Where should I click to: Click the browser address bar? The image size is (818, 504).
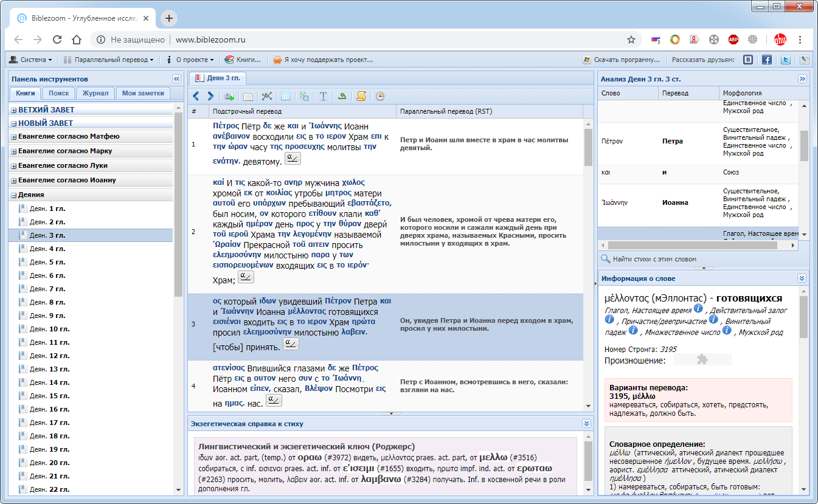[x=365, y=40]
